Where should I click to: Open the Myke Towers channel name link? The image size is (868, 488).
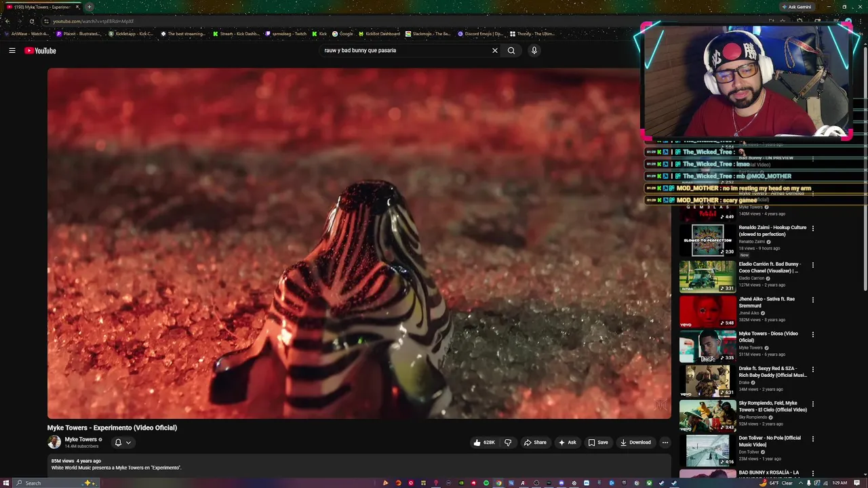point(81,439)
